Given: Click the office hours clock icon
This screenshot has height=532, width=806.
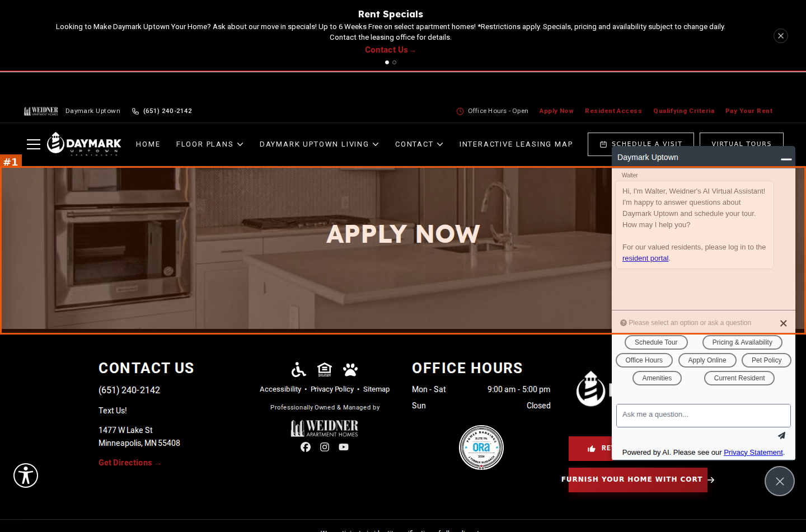Looking at the screenshot, I should [460, 111].
